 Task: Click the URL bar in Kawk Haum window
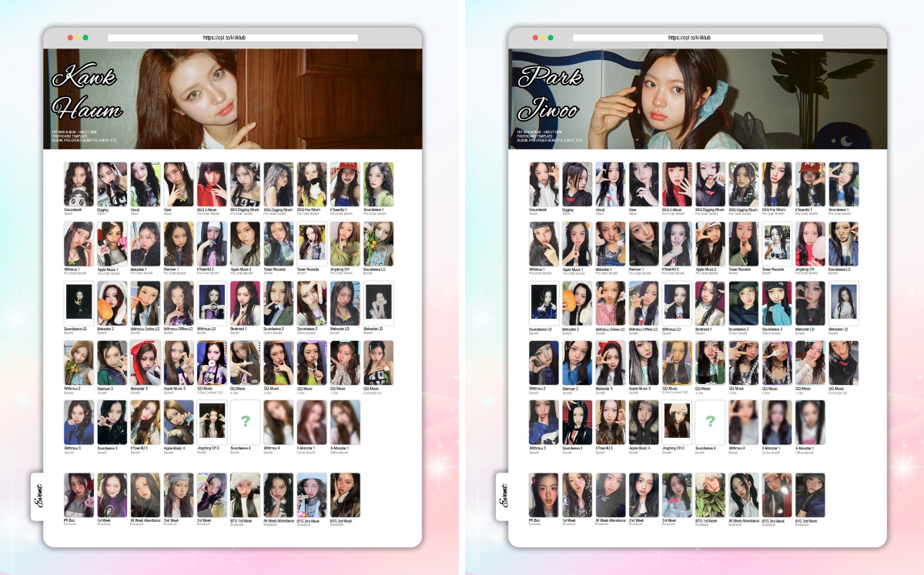point(233,38)
